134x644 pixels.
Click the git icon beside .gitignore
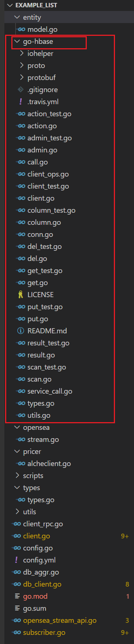tap(21, 90)
